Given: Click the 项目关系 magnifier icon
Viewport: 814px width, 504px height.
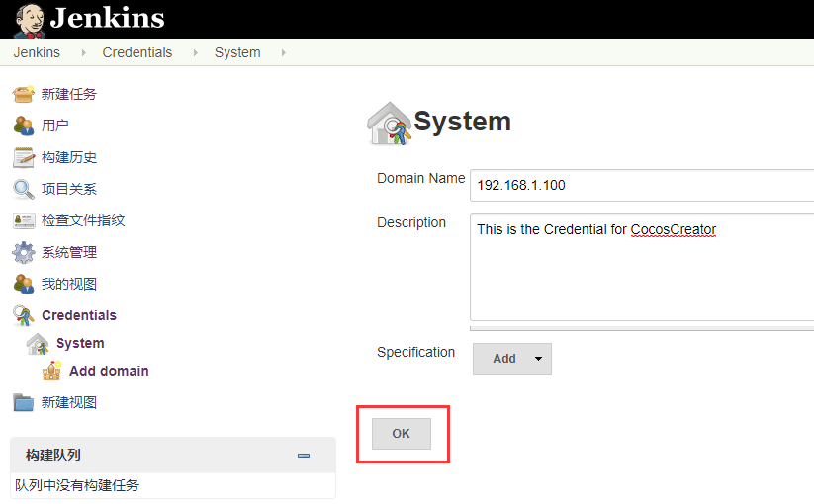Looking at the screenshot, I should point(24,190).
